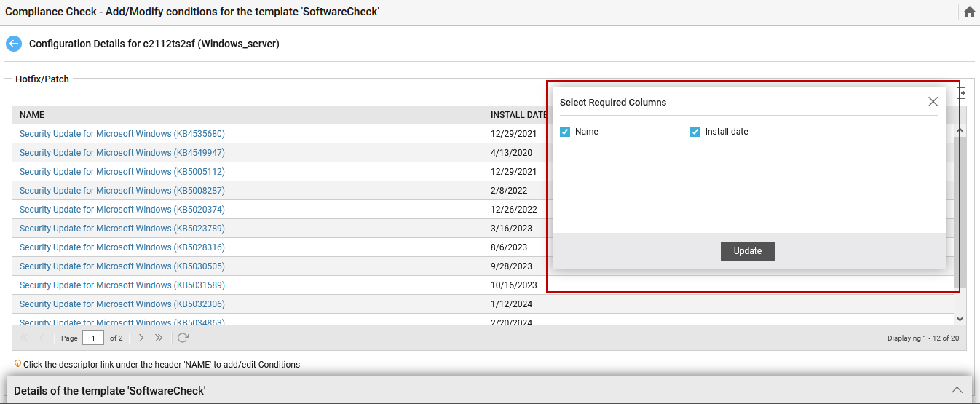Image resolution: width=980 pixels, height=404 pixels.
Task: Click the lightbulb hint icon
Action: pos(17,364)
